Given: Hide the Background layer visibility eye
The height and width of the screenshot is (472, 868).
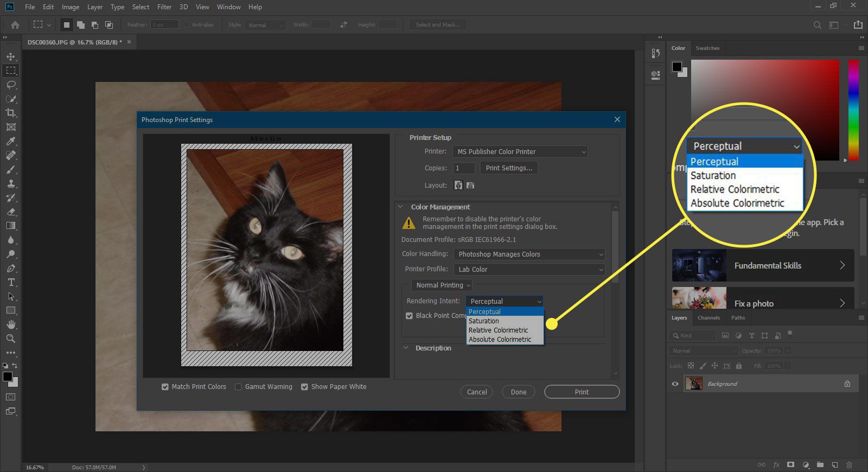Looking at the screenshot, I should coord(675,384).
